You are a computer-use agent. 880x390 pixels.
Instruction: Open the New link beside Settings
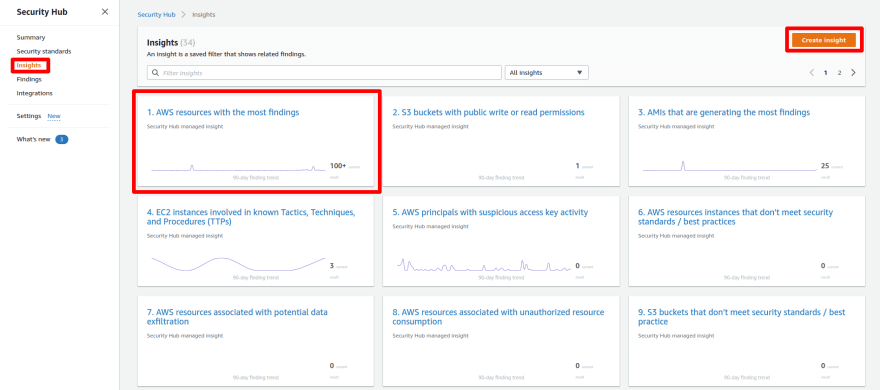54,116
